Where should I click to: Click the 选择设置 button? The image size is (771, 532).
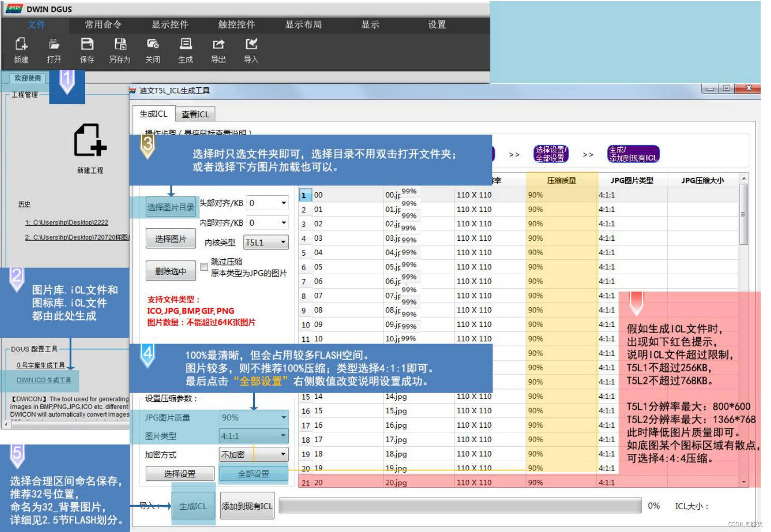tap(180, 473)
